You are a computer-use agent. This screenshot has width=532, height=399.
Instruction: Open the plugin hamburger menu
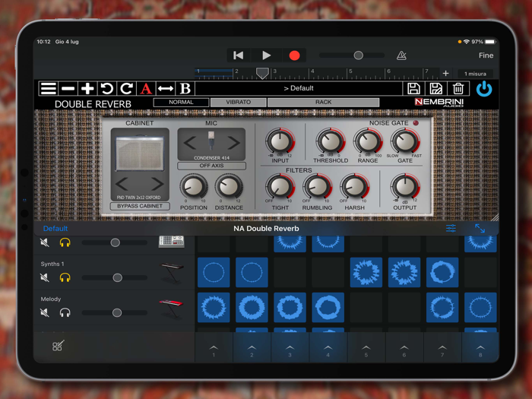pyautogui.click(x=48, y=89)
